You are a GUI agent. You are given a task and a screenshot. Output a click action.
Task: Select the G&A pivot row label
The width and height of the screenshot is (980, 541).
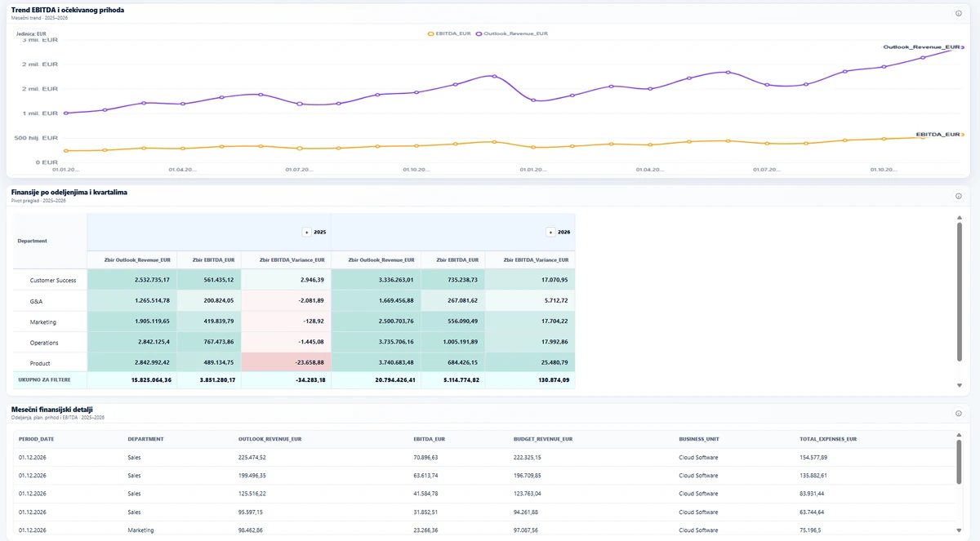[x=35, y=301]
